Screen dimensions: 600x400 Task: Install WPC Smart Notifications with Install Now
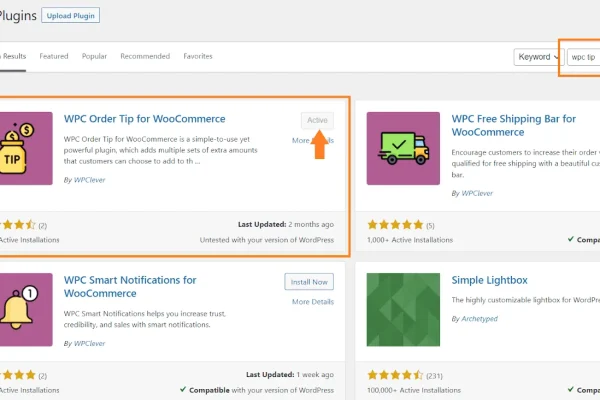pyautogui.click(x=309, y=282)
